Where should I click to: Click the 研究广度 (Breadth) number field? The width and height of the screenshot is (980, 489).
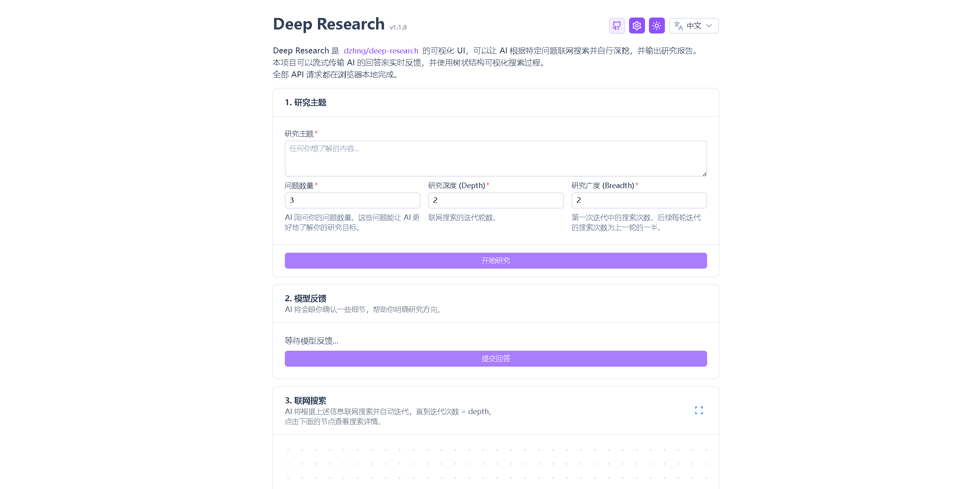639,200
